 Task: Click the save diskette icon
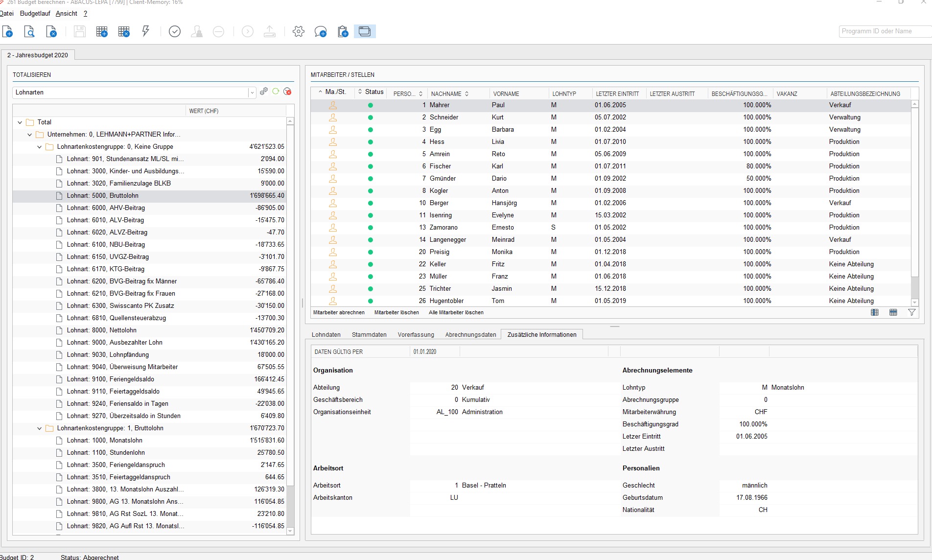[79, 32]
